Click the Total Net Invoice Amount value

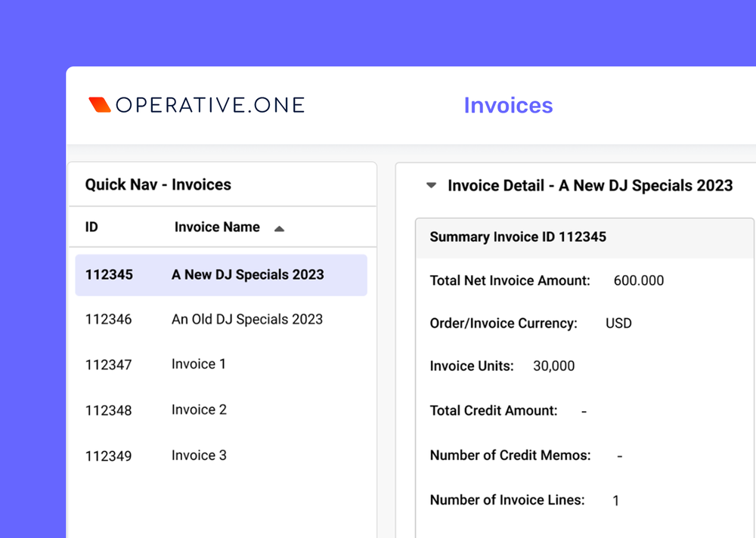[x=639, y=280]
